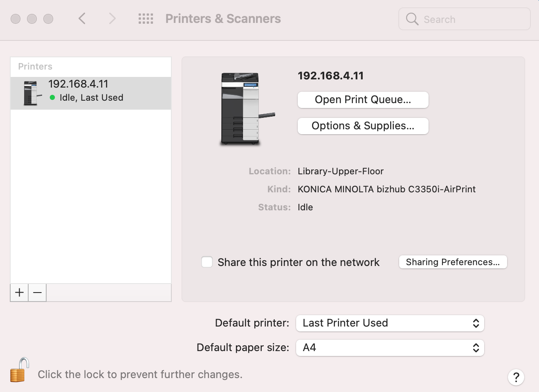Open the Default printer dropdown

tap(390, 323)
